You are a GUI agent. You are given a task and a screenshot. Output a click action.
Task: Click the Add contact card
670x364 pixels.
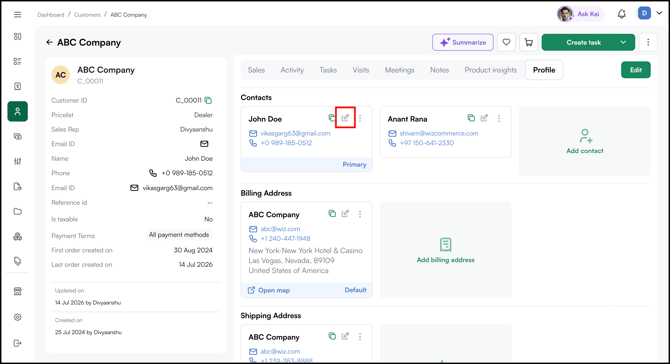pos(585,141)
